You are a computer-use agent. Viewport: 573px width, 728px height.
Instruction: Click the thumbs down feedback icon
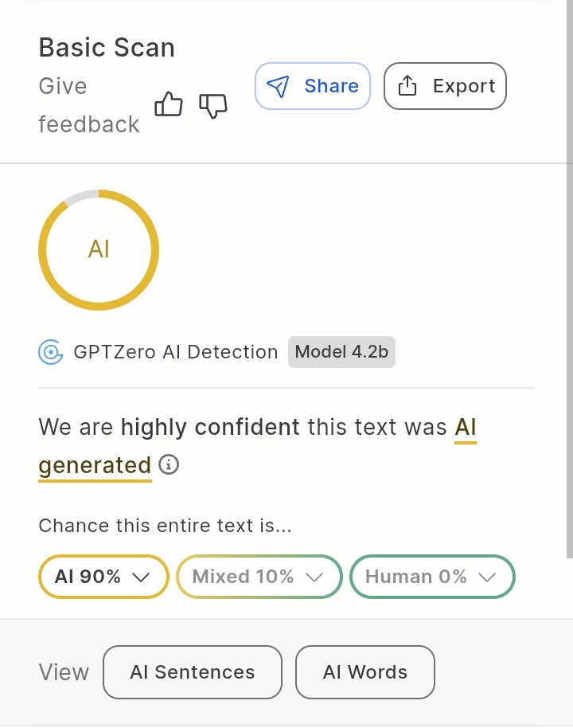(212, 105)
